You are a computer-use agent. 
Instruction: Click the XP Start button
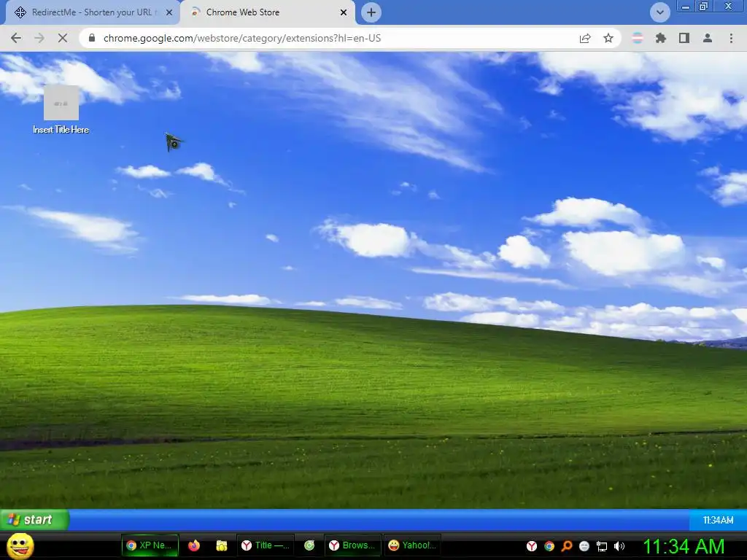[x=34, y=519]
